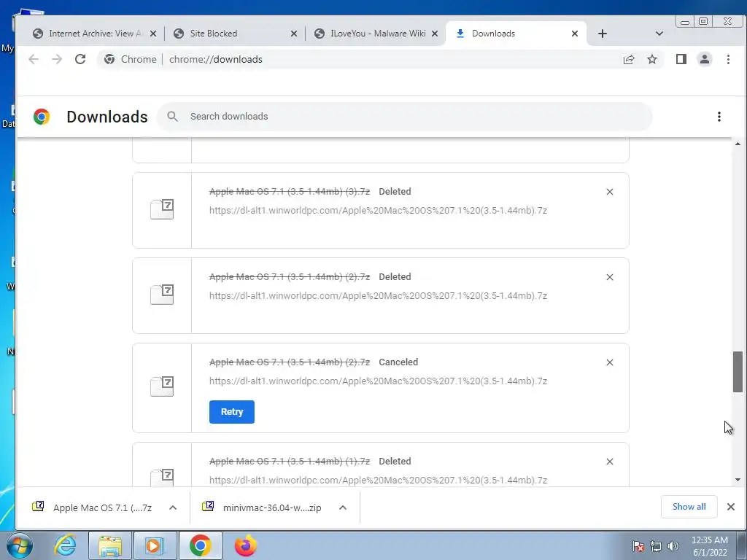Click the Chrome logo next to Downloads title
747x560 pixels.
click(x=42, y=117)
